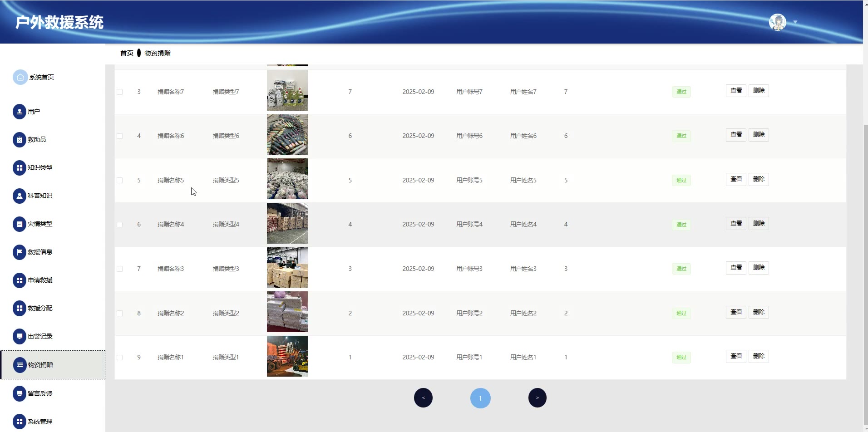This screenshot has width=868, height=432.
Task: Click the 知识类型 grid icon
Action: [x=20, y=168]
